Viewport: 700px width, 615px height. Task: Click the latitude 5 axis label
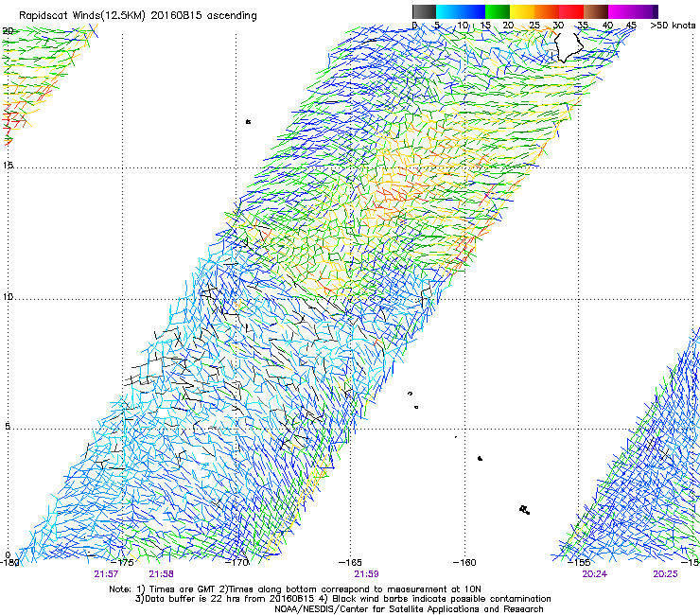[8, 426]
